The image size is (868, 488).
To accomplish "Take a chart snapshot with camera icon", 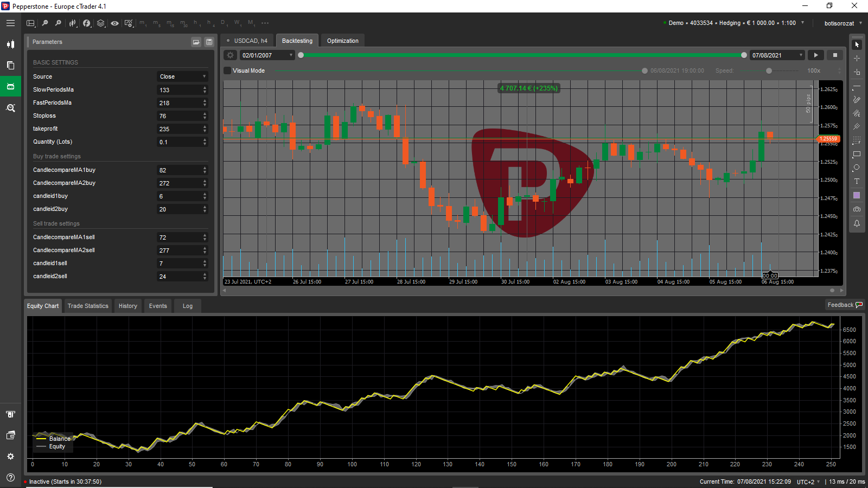I will pyautogui.click(x=857, y=209).
